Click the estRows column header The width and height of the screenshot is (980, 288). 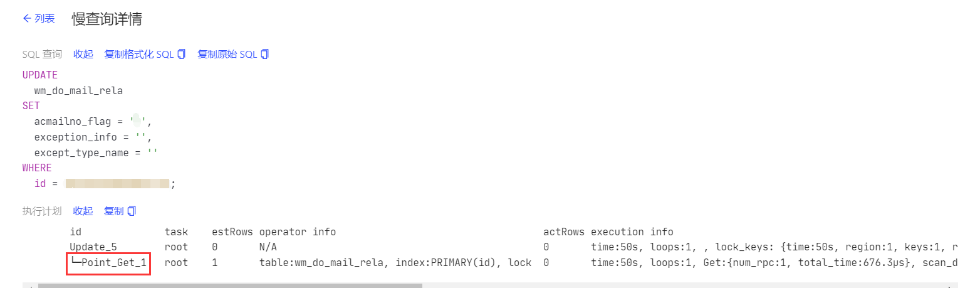pos(232,232)
